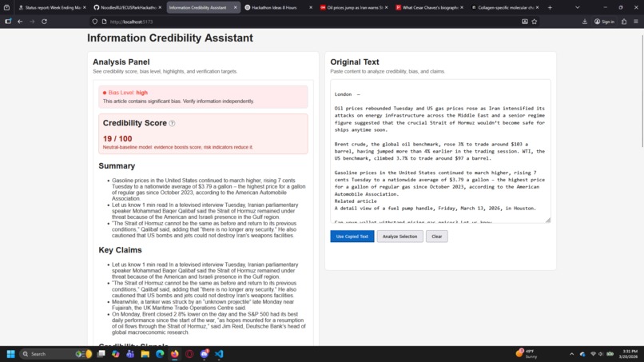Viewport: 644px width, 362px height.
Task: Click the key claim about tanker struck near Fujairah
Action: click(x=203, y=304)
